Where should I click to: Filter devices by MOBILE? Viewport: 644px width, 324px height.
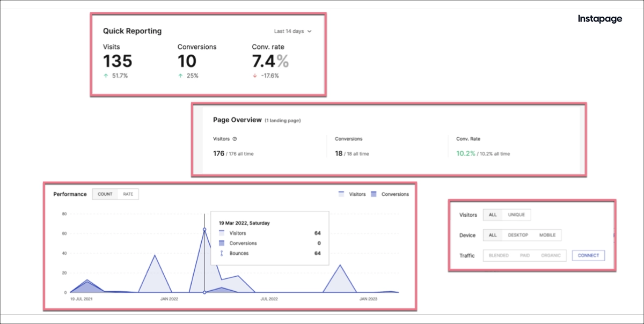pyautogui.click(x=547, y=235)
